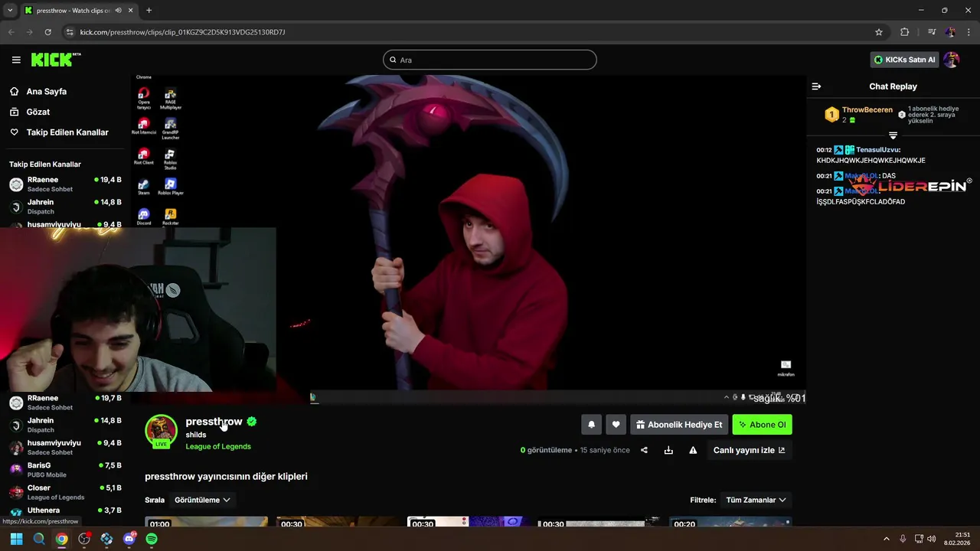
Task: Open Chrome media control icon
Action: (x=932, y=32)
